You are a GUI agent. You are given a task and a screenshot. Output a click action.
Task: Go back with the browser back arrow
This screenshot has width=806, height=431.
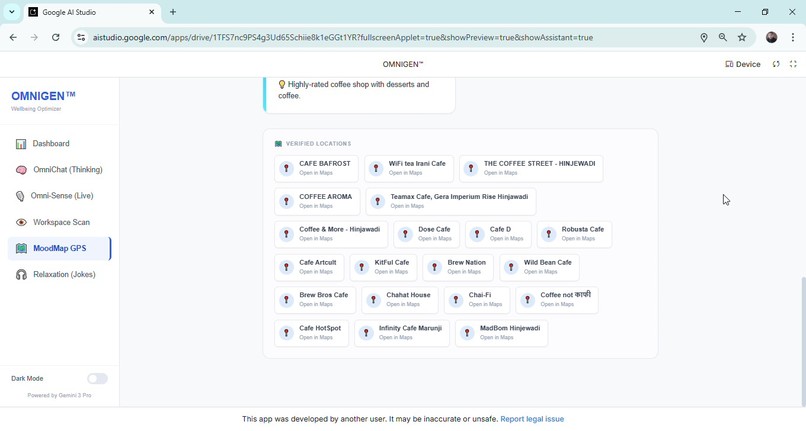(13, 38)
